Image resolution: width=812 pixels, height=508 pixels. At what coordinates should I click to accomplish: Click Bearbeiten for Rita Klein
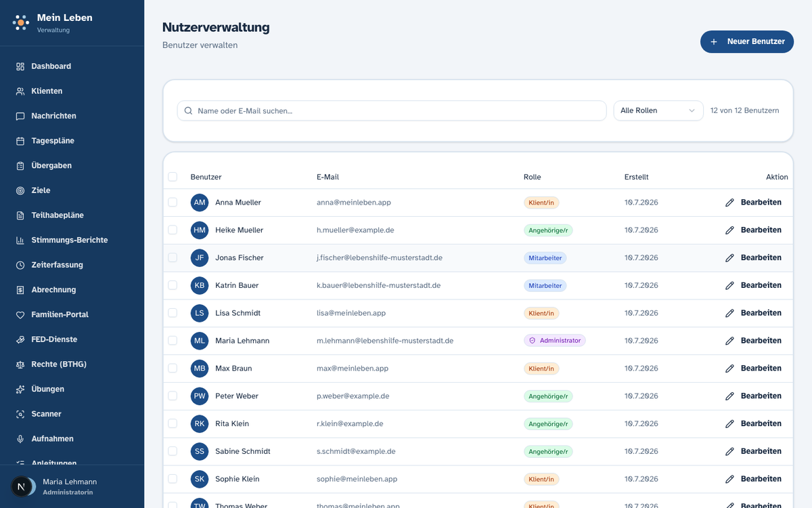pyautogui.click(x=753, y=423)
